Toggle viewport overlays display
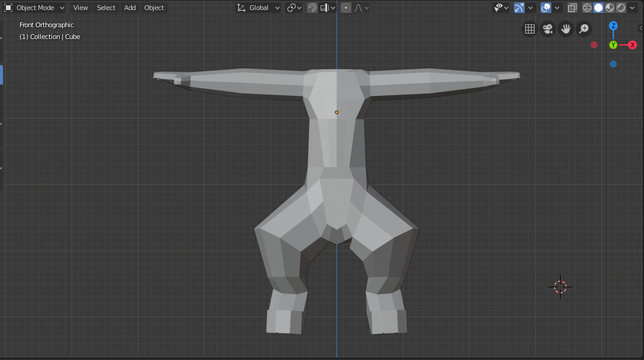This screenshot has width=644, height=360. 546,8
